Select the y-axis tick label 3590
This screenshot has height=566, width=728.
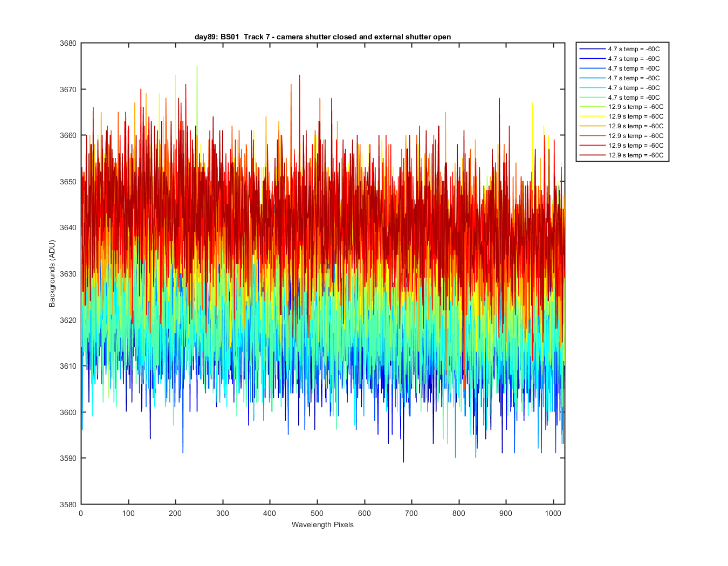coord(69,458)
